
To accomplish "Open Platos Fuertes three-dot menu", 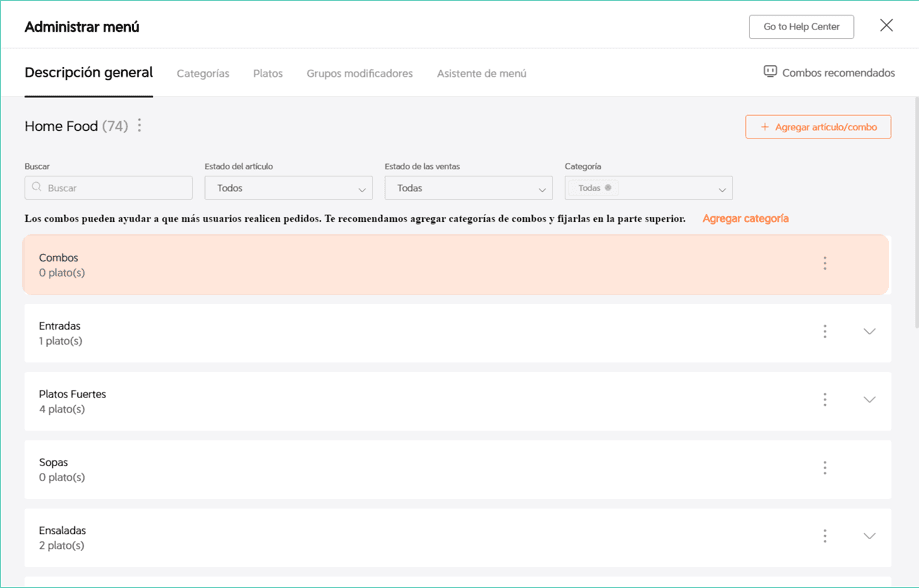I will click(x=825, y=400).
